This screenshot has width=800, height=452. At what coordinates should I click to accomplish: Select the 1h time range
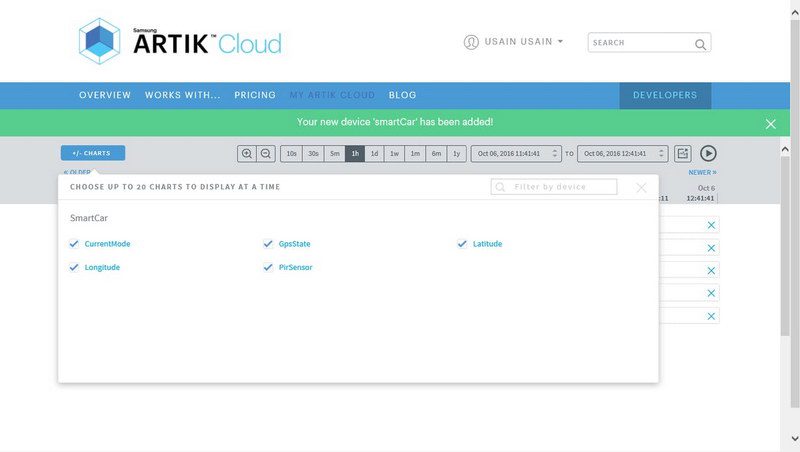point(355,154)
